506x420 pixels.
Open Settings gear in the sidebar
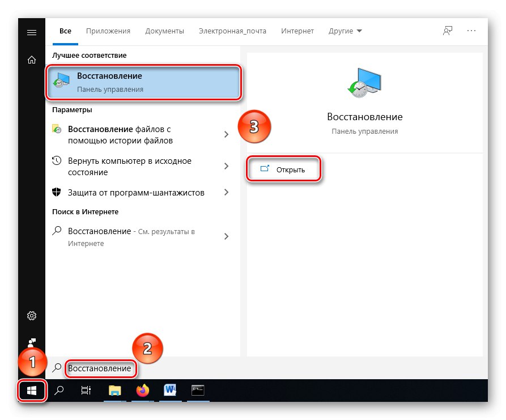pos(32,315)
